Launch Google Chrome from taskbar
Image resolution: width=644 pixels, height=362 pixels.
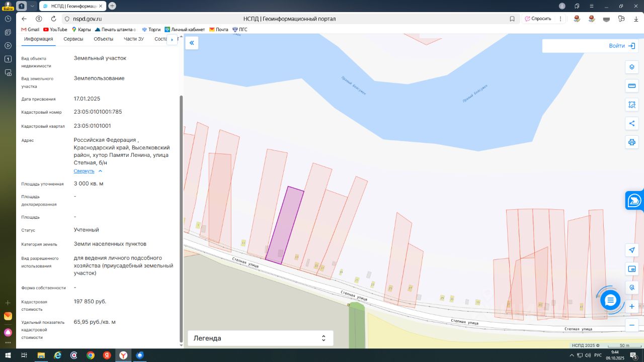point(91,355)
